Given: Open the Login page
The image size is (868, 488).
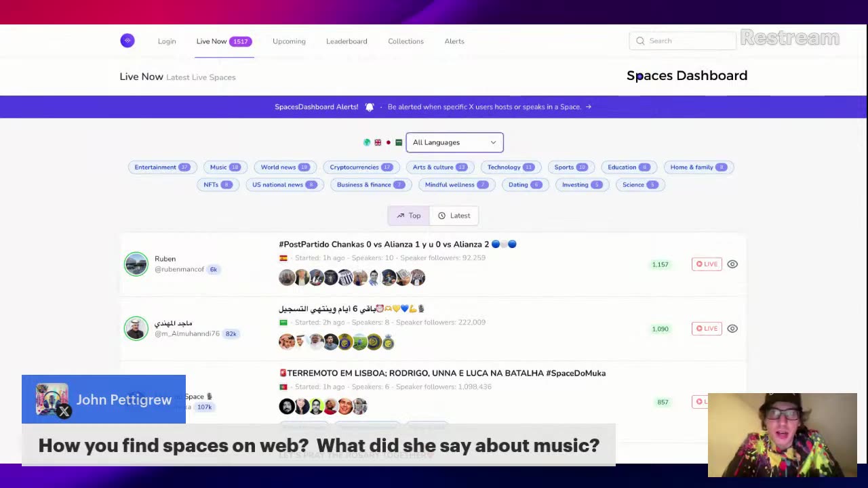Looking at the screenshot, I should point(167,41).
